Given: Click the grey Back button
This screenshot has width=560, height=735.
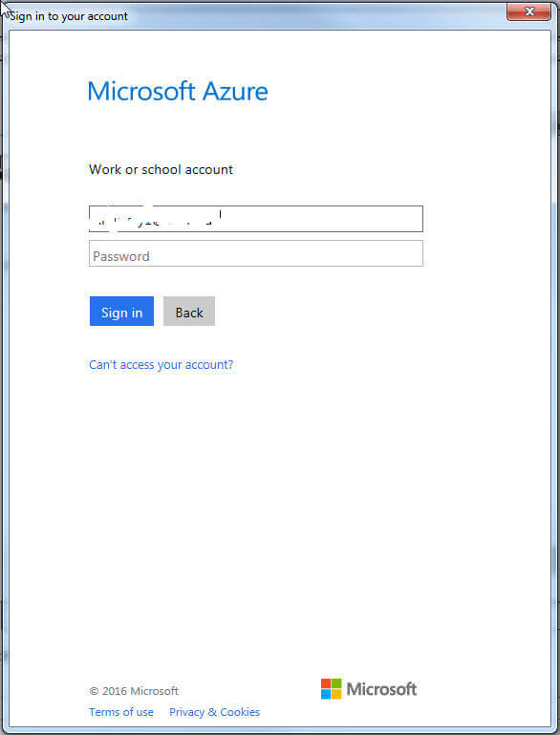Looking at the screenshot, I should click(189, 312).
